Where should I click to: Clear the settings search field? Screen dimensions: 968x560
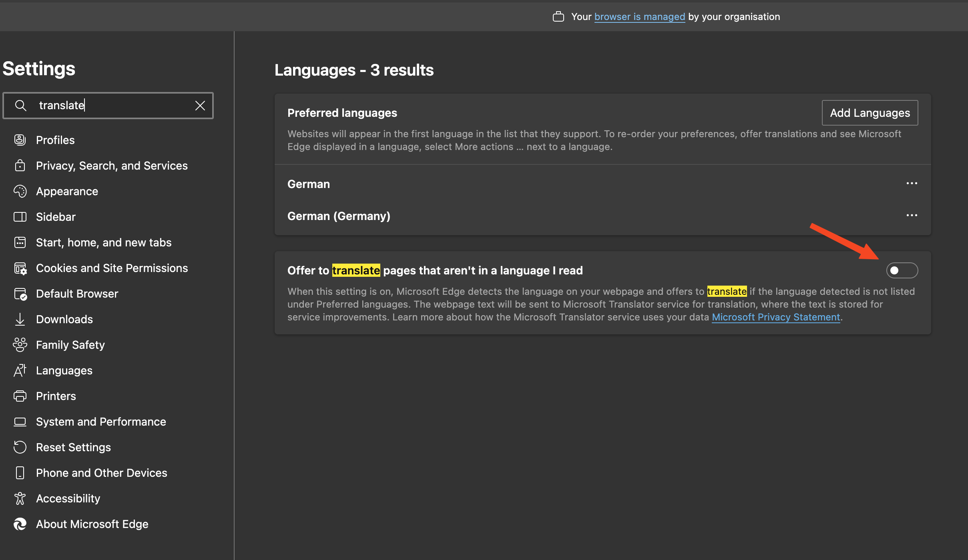tap(200, 106)
